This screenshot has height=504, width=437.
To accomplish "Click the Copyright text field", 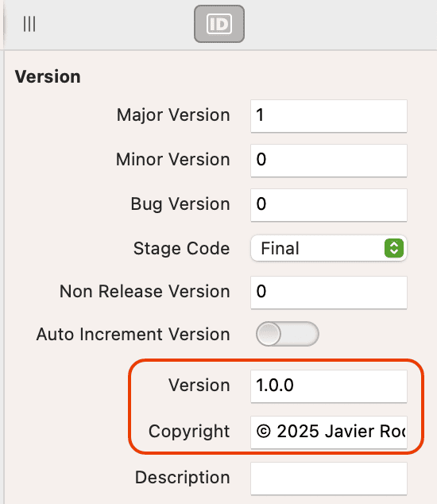I will [329, 432].
